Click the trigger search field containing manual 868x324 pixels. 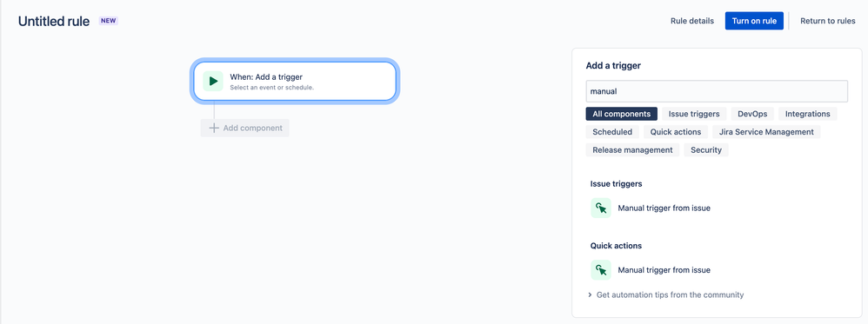717,91
